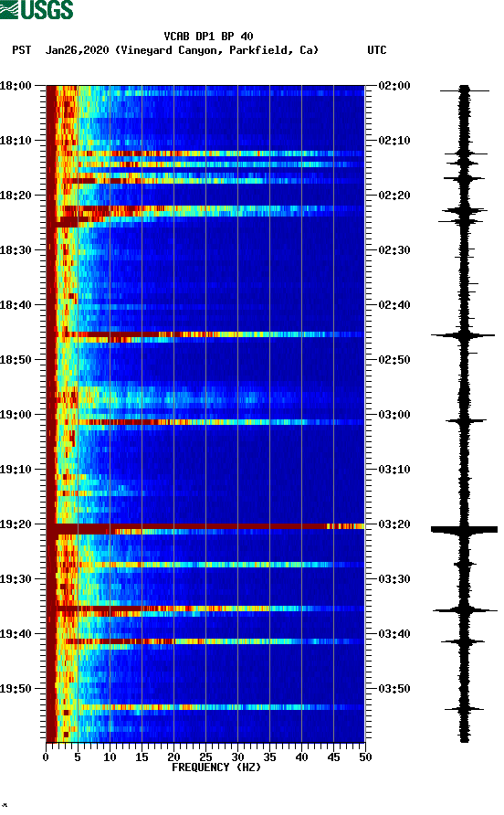Click the 35 Hz frequency axis tick label

tap(269, 757)
